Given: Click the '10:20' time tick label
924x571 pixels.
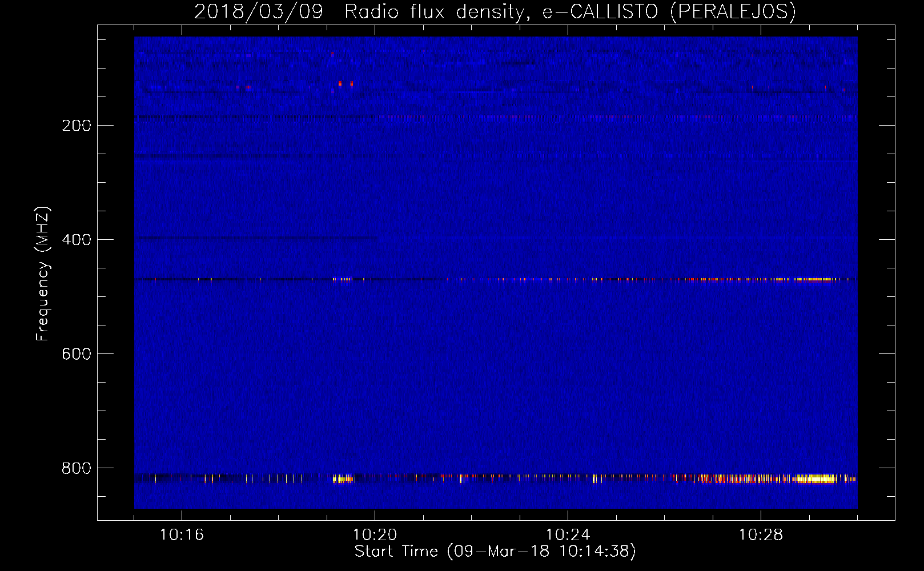Looking at the screenshot, I should click(x=375, y=535).
